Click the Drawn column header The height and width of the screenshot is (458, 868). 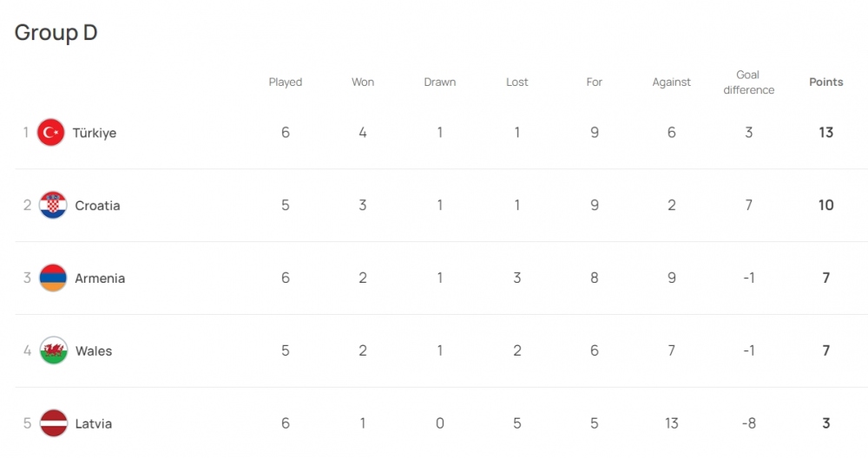coord(440,82)
